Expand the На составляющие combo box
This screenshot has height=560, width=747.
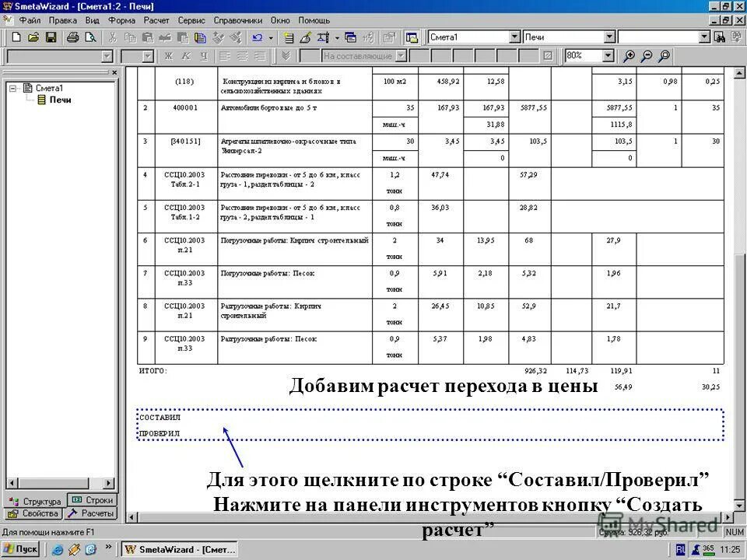[400, 55]
